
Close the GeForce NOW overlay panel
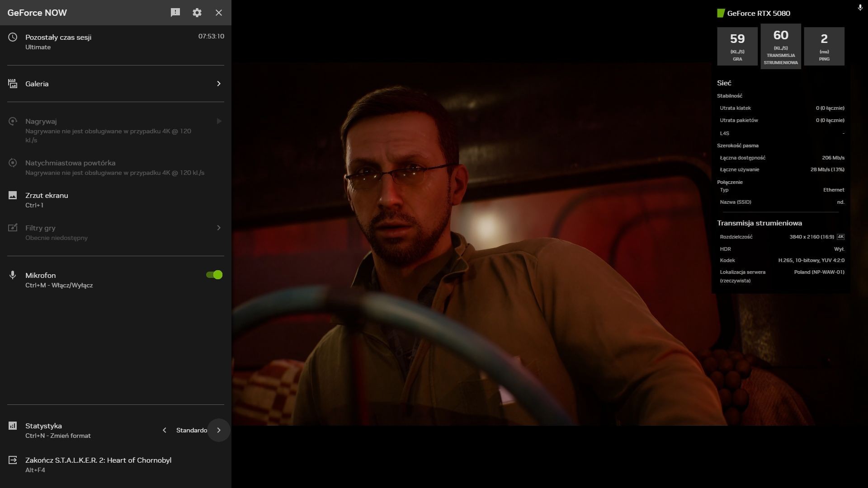[x=219, y=13]
